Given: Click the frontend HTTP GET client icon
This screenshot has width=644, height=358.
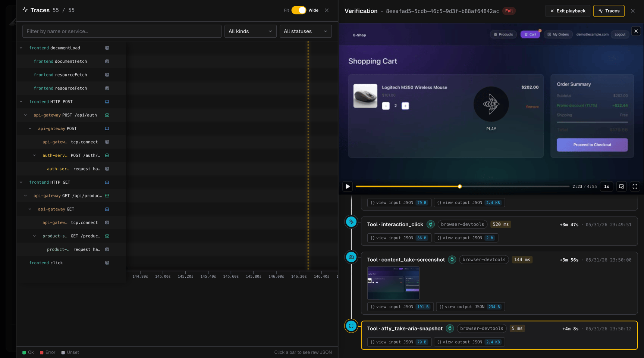Looking at the screenshot, I should pyautogui.click(x=107, y=182).
